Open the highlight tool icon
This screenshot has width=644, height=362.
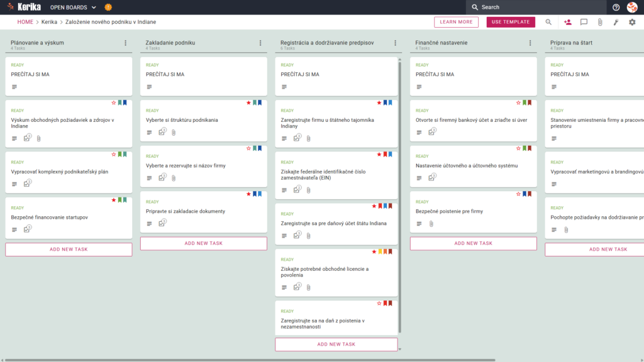click(x=616, y=22)
